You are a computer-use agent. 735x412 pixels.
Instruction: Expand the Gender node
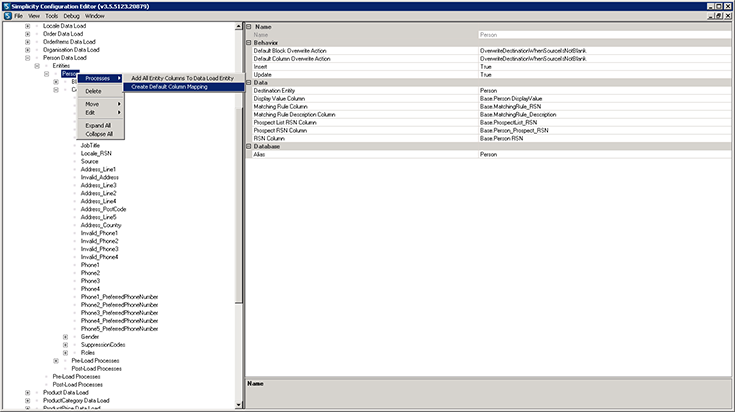(x=65, y=337)
